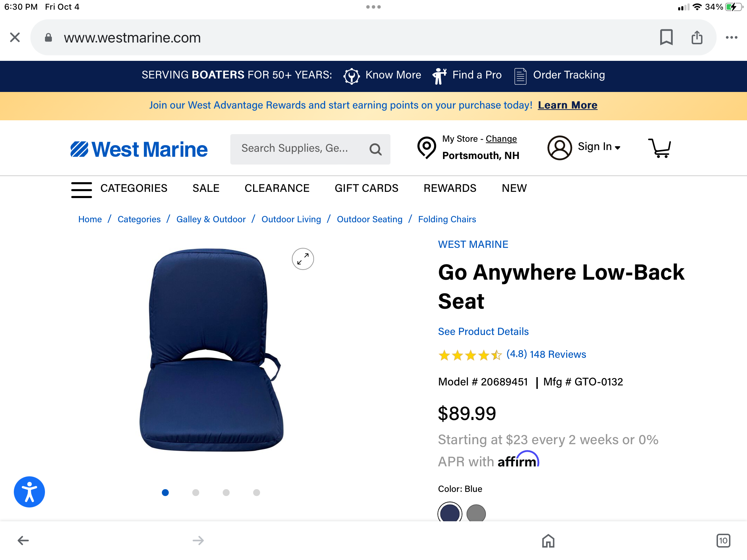Screen dimensions: 747x560
Task: Tap the browser share icon
Action: point(697,37)
